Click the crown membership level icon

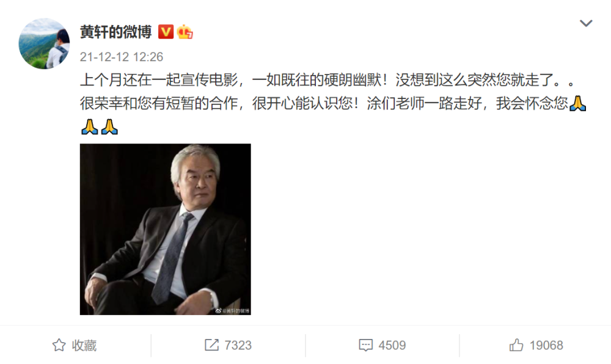[185, 32]
